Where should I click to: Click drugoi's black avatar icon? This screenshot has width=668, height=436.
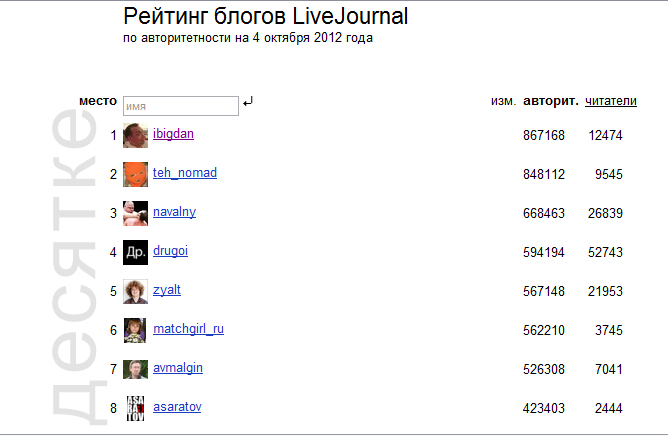click(x=135, y=252)
